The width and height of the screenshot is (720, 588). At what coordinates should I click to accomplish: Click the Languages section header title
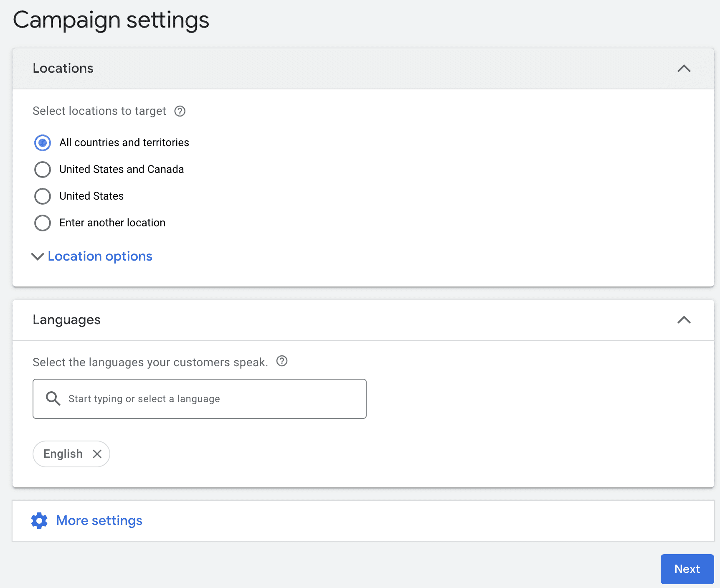pyautogui.click(x=66, y=320)
